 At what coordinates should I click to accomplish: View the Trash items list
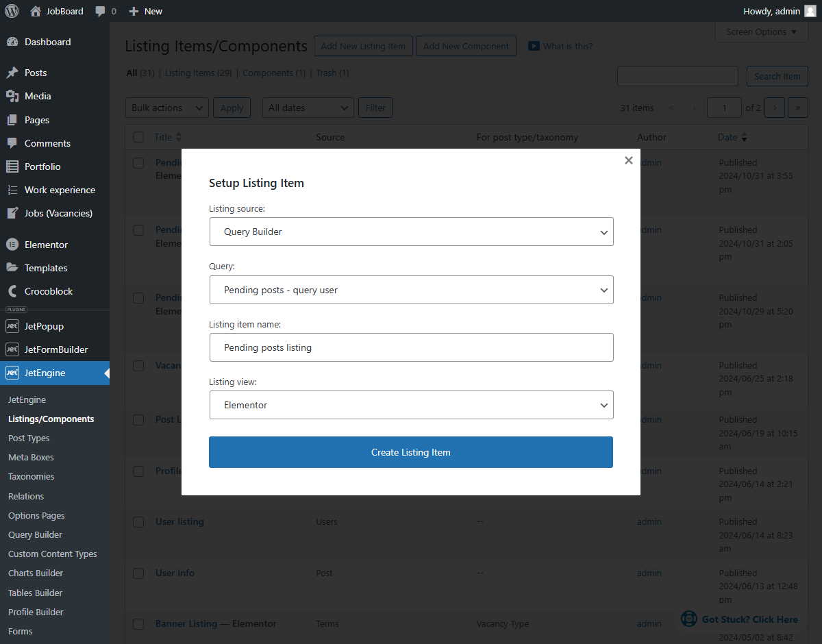coord(327,73)
